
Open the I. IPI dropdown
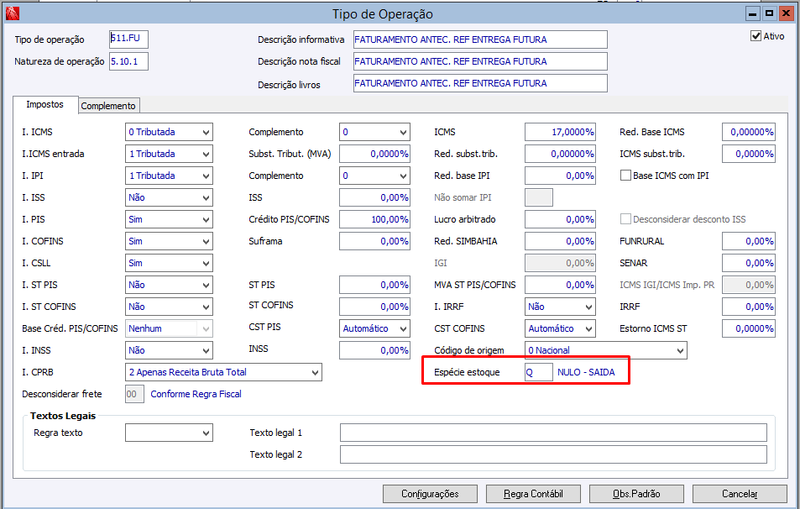(169, 176)
